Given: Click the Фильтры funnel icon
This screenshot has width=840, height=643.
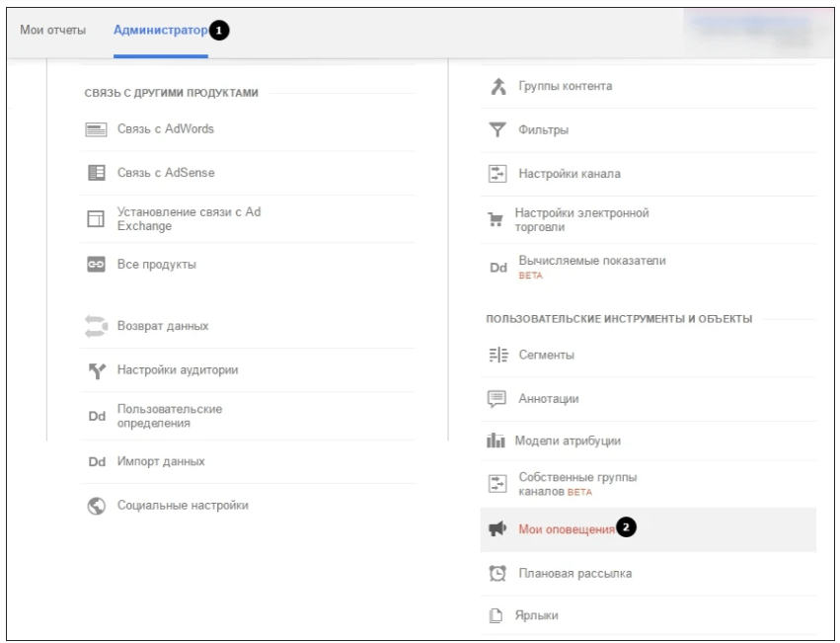Looking at the screenshot, I should [497, 130].
